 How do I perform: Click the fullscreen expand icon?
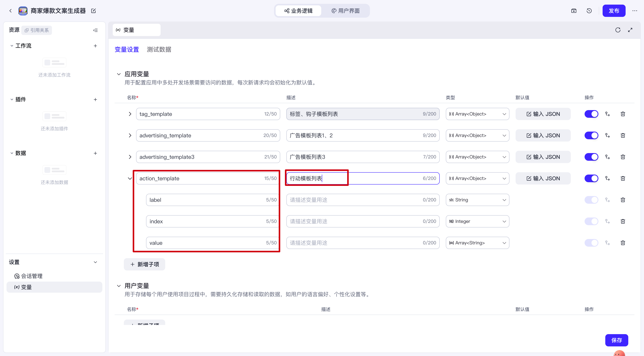pos(630,30)
